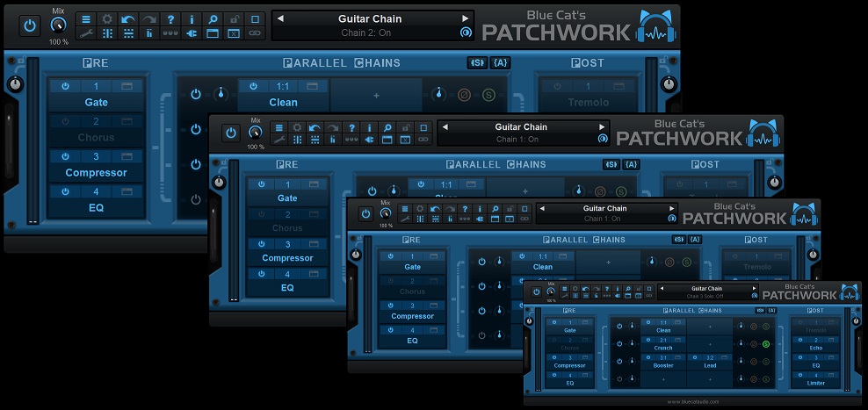This screenshot has height=410, width=868.
Task: Select the Lead plugin slot
Action: 709,365
